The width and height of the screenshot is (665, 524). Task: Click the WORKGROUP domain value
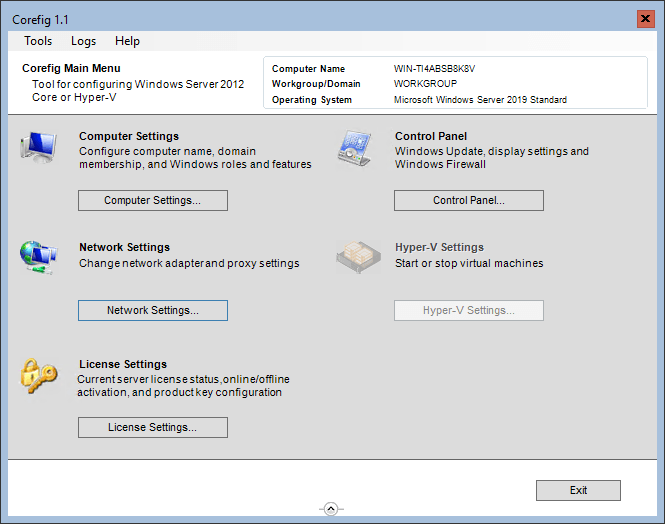coord(425,84)
